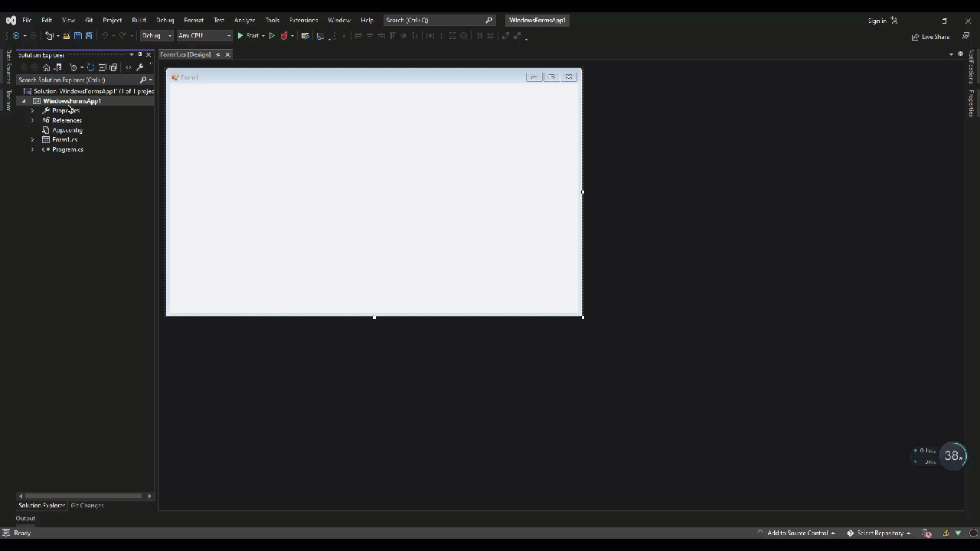Click the Search Solution Explorer input field
Image resolution: width=980 pixels, height=551 pixels.
pos(77,80)
